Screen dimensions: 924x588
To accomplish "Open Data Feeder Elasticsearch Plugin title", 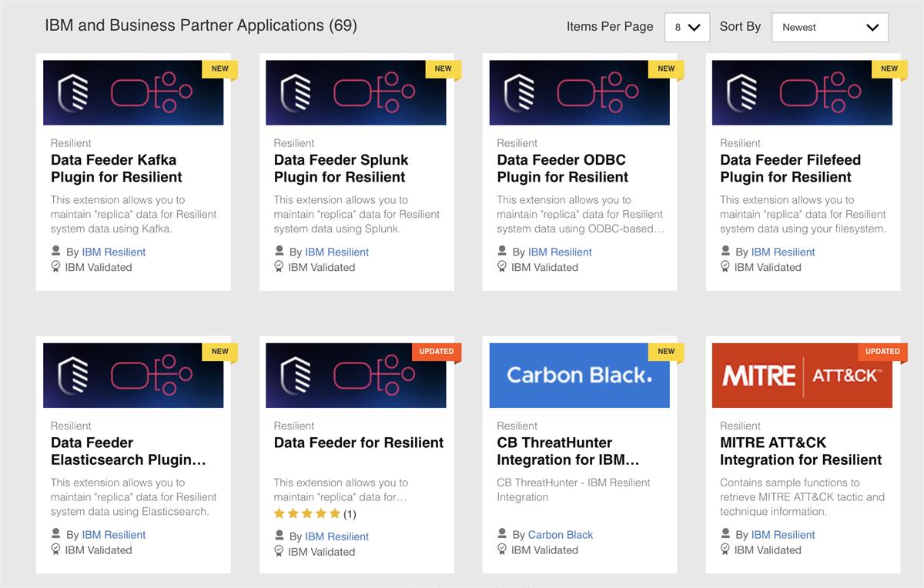I will tap(129, 451).
